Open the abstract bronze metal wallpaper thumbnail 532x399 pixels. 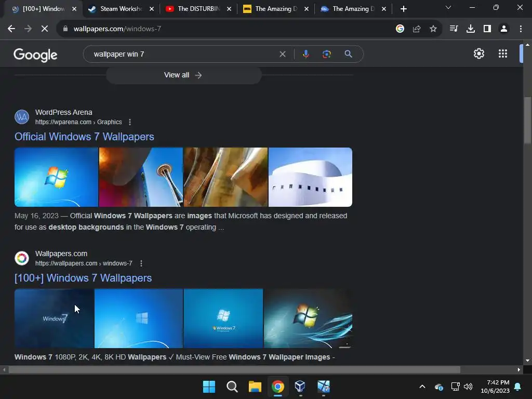point(225,177)
